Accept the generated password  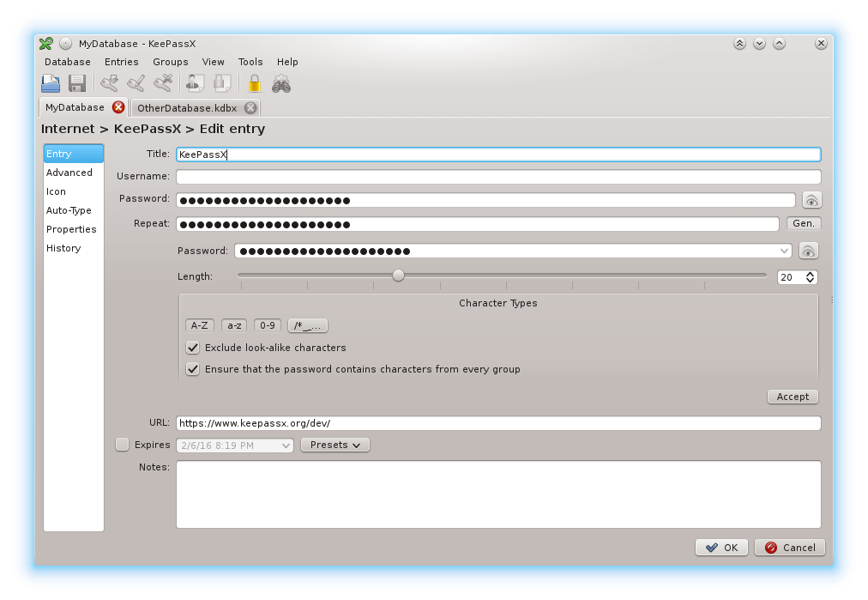(x=792, y=396)
